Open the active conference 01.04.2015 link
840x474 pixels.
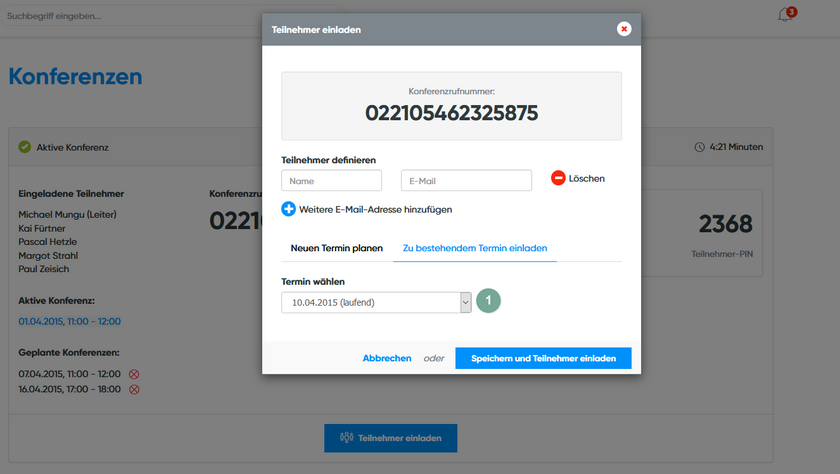[69, 321]
